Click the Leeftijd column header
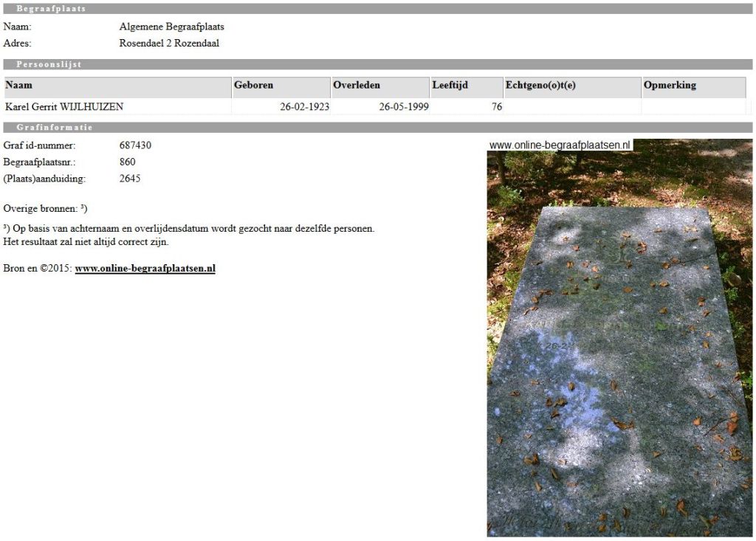This screenshot has height=541, width=756. coord(467,87)
